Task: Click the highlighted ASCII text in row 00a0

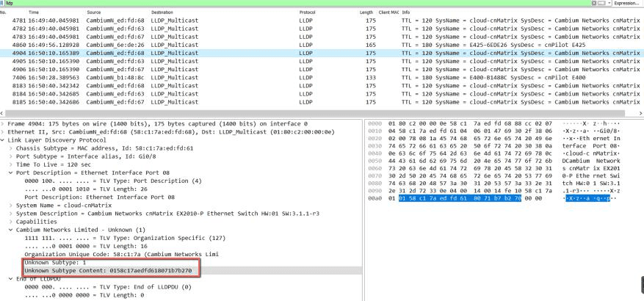Action: pyautogui.click(x=587, y=199)
